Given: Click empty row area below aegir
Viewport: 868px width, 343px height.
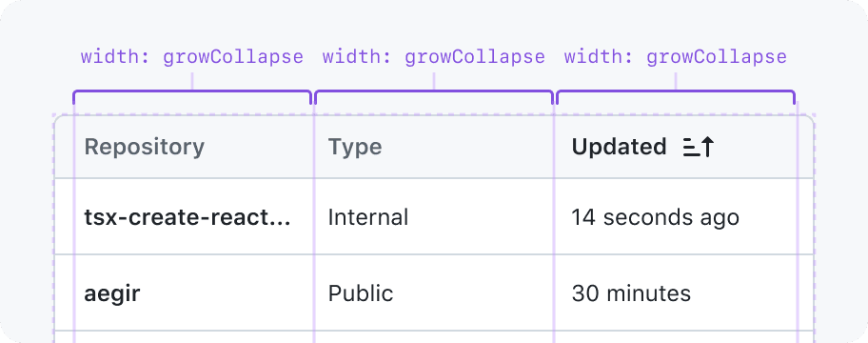Looking at the screenshot, I should [x=434, y=337].
